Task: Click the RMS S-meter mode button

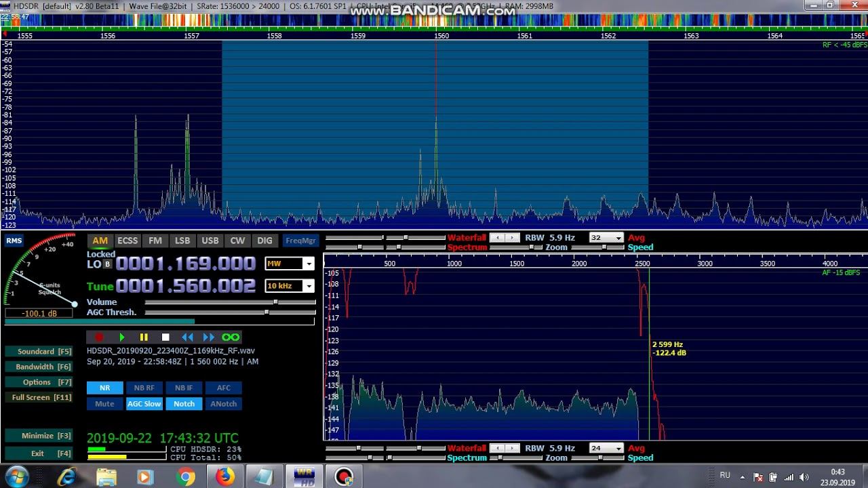Action: click(14, 241)
